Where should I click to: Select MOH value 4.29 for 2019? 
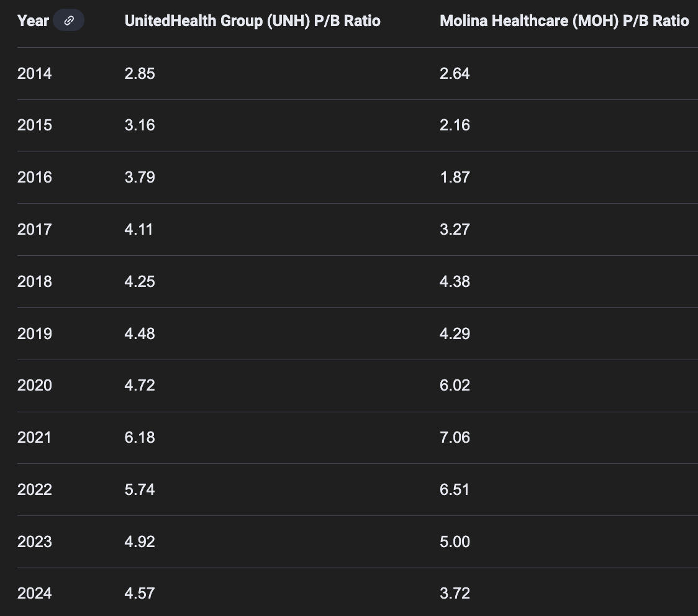[455, 334]
